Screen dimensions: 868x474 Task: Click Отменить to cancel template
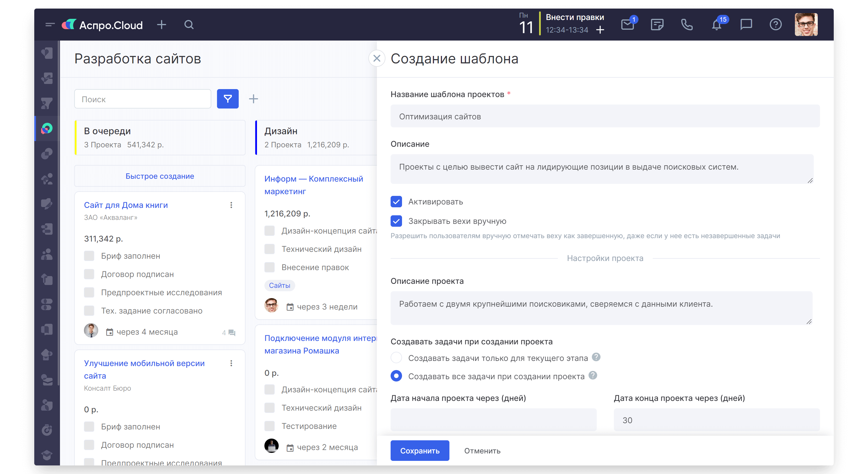[x=482, y=451]
